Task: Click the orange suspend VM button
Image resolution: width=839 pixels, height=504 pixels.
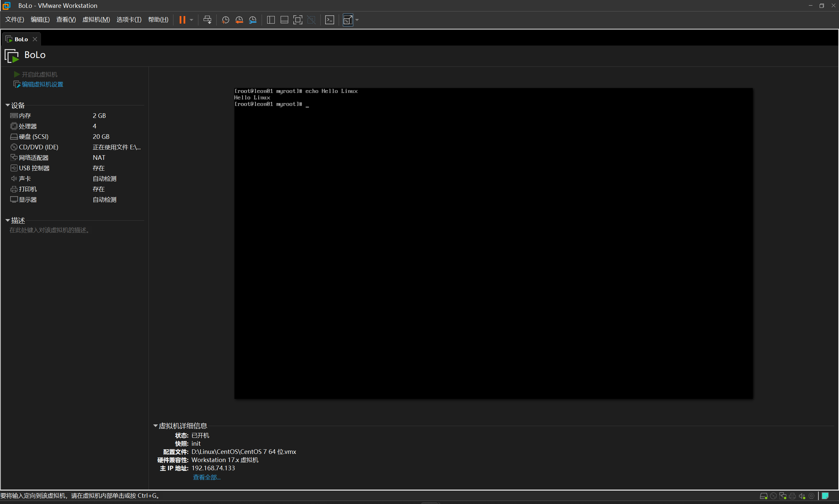Action: [182, 20]
